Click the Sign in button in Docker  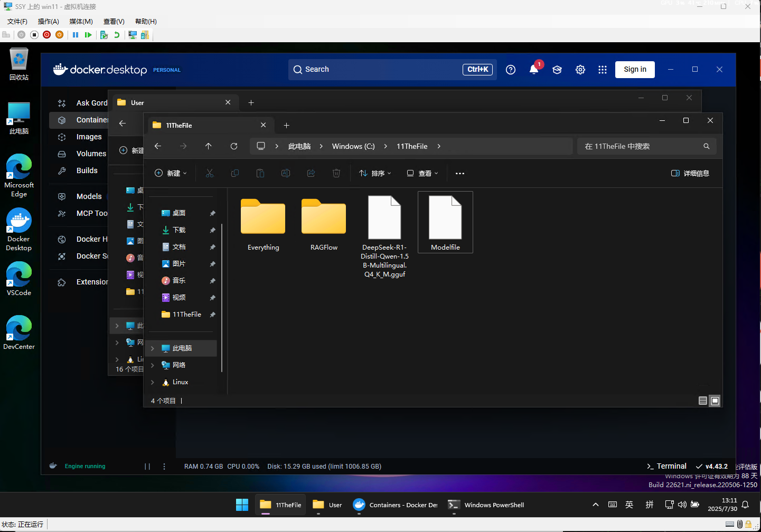pyautogui.click(x=635, y=70)
